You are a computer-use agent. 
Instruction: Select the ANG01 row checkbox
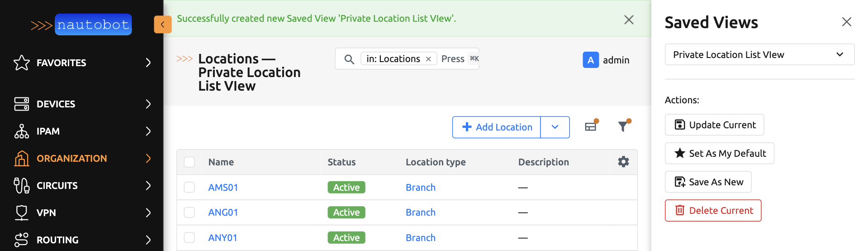tap(189, 212)
